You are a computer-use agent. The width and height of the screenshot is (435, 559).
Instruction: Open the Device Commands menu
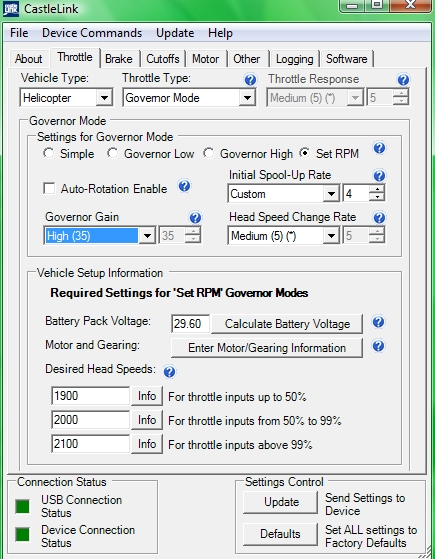click(x=92, y=33)
